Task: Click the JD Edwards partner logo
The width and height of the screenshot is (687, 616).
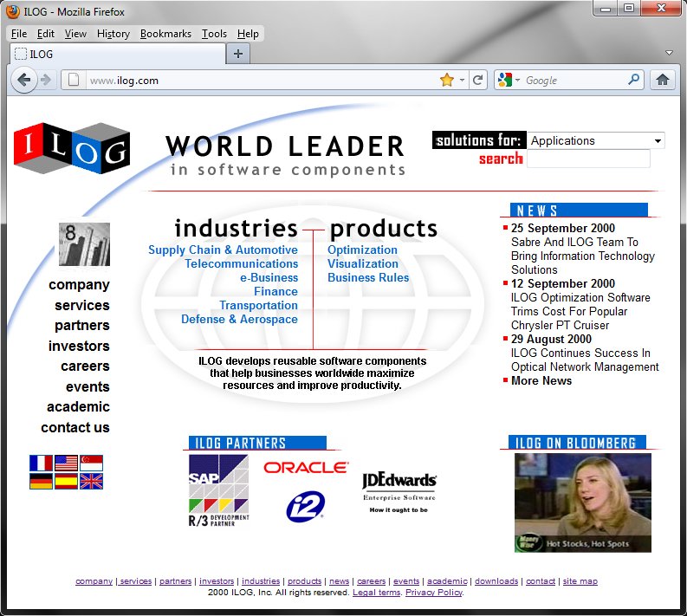Action: pyautogui.click(x=399, y=492)
